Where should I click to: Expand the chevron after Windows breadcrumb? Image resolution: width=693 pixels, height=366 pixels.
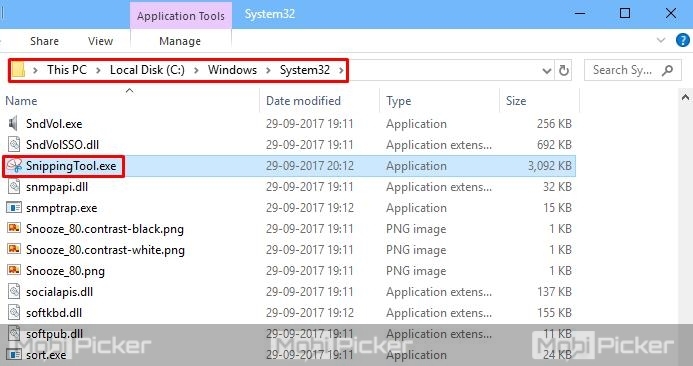click(x=268, y=70)
